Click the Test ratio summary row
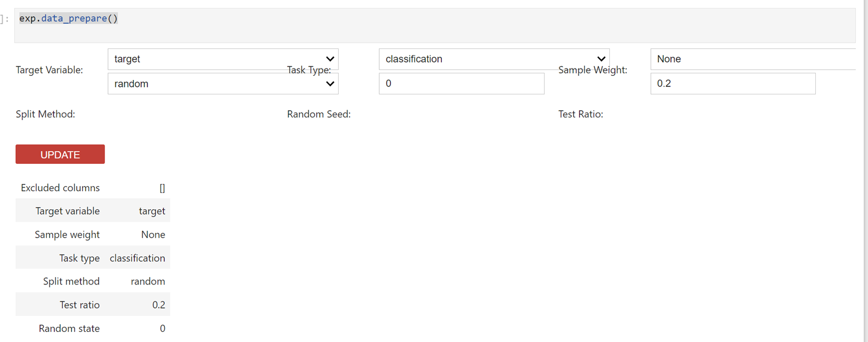The width and height of the screenshot is (868, 342). [93, 305]
